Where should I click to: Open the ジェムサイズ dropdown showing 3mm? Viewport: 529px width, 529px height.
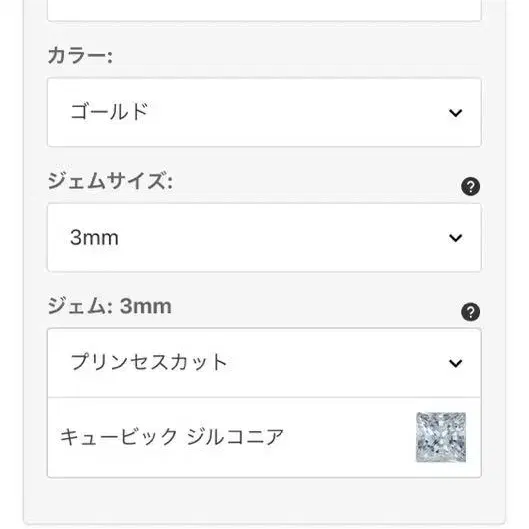(264, 238)
